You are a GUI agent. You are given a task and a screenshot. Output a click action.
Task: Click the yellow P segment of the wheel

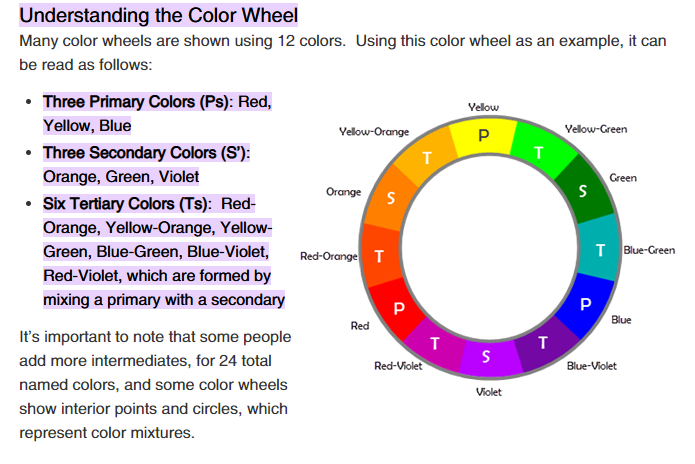pyautogui.click(x=484, y=136)
